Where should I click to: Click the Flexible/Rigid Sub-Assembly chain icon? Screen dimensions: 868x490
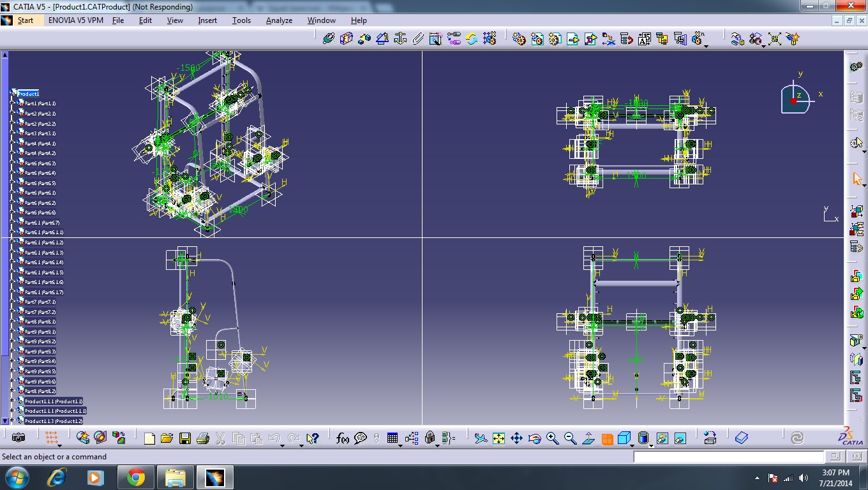tap(454, 39)
